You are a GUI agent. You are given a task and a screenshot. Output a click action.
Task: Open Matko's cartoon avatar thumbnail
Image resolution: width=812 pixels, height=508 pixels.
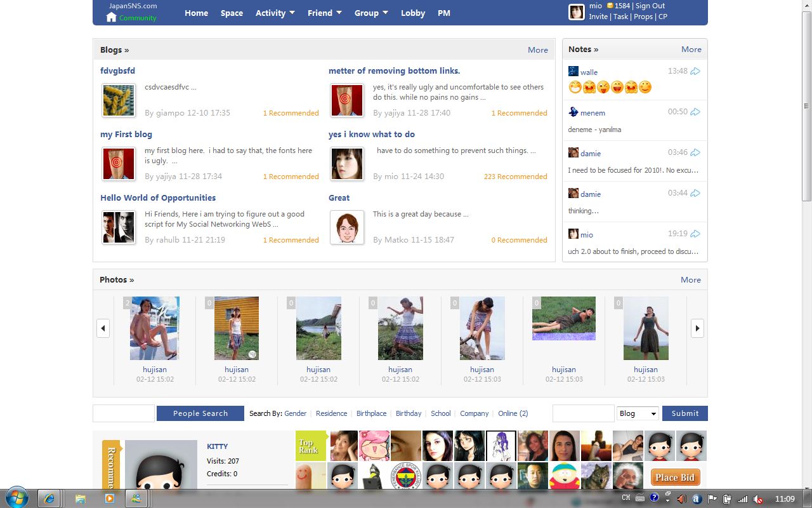[x=347, y=227]
